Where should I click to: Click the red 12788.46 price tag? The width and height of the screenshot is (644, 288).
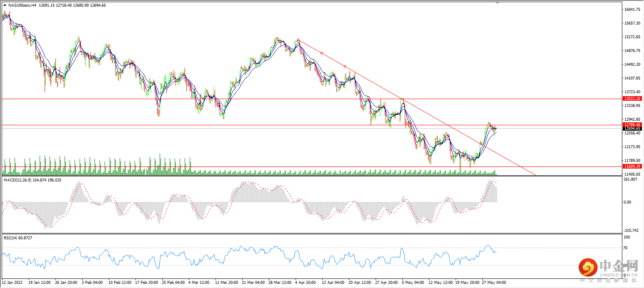tap(633, 124)
